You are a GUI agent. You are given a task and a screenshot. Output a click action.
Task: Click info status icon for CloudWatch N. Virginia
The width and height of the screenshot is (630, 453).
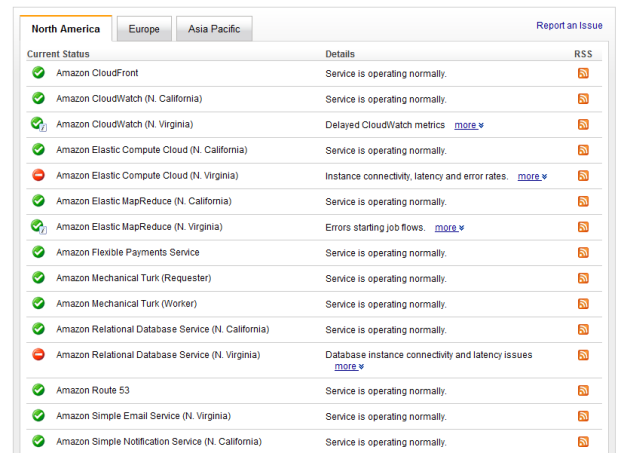[x=39, y=124]
